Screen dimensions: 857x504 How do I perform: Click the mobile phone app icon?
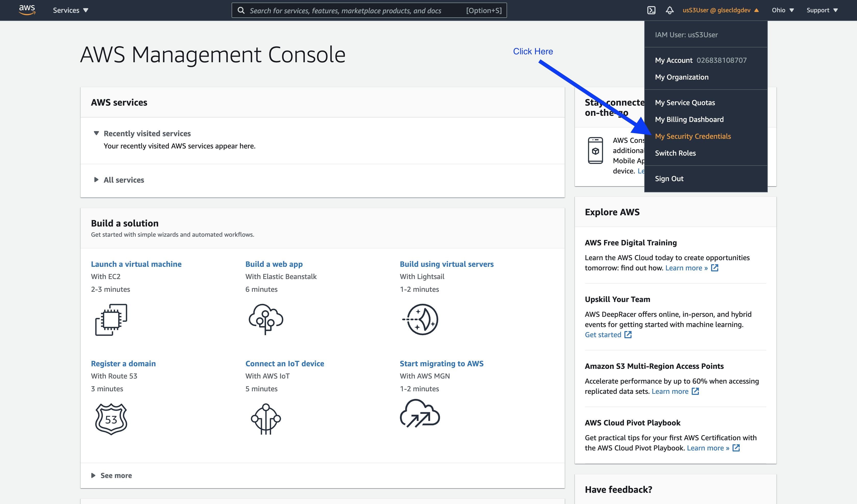click(596, 150)
